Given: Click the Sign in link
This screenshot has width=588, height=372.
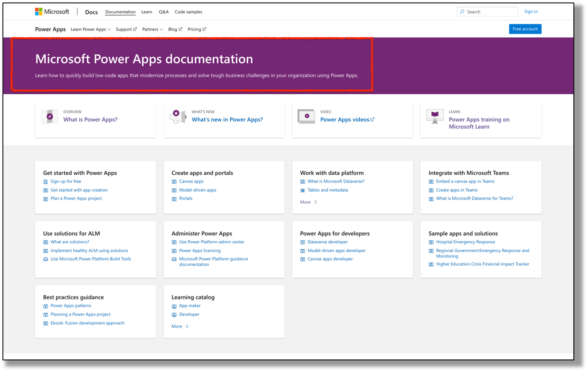Looking at the screenshot, I should (x=531, y=11).
